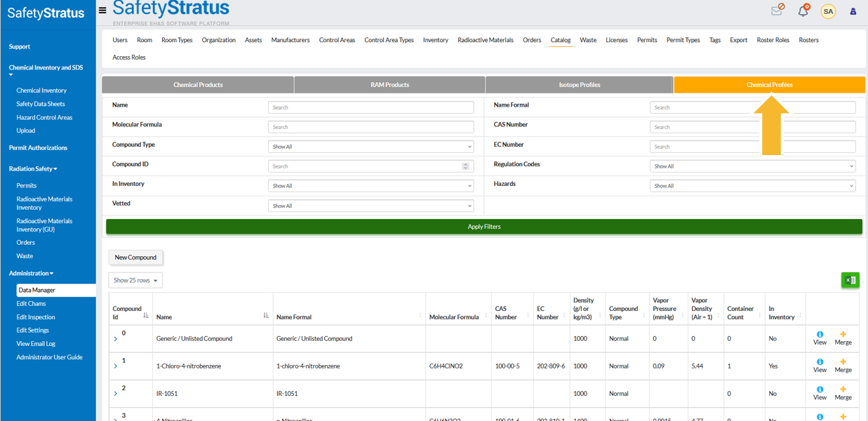Export table with green Excel icon
The height and width of the screenshot is (421, 868).
click(x=850, y=280)
